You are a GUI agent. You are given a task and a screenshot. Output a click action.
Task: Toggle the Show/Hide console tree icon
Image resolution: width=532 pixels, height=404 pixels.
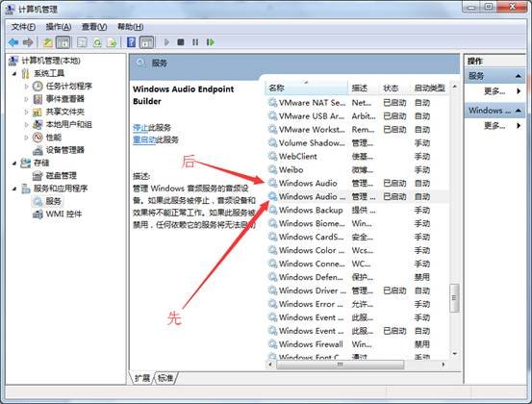63,42
